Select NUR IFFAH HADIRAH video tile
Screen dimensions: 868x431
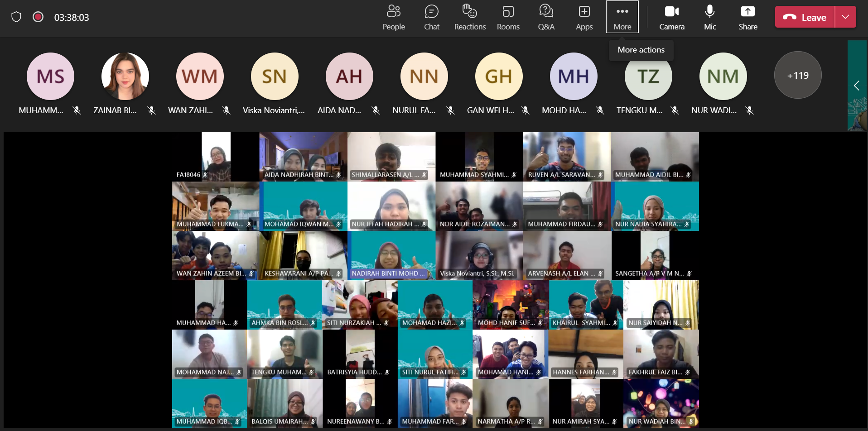pos(391,206)
